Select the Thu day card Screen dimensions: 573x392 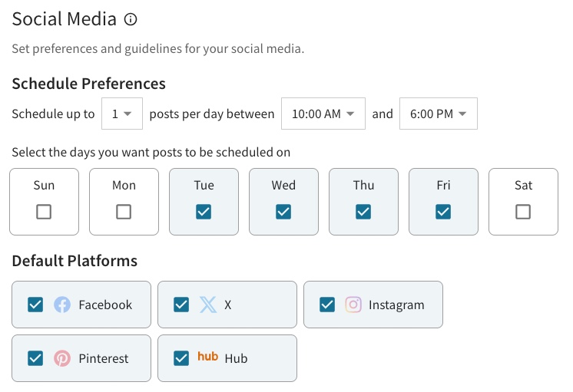coord(363,202)
